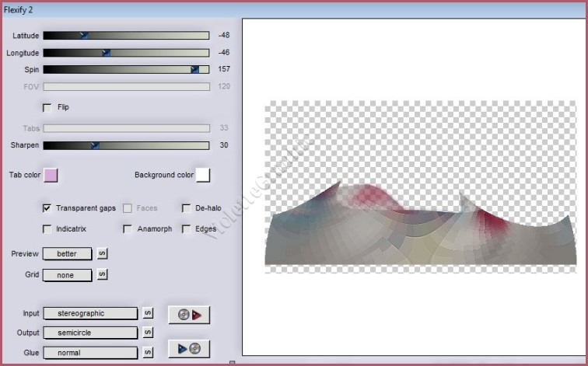Image resolution: width=588 pixels, height=366 pixels.
Task: Open the Preview quality dropdown showing better
Action: tap(67, 253)
